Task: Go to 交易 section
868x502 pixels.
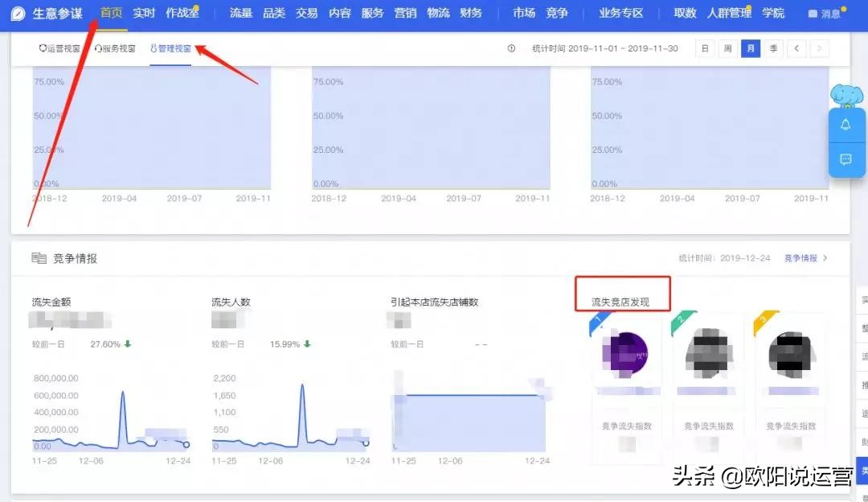Action: 307,13
